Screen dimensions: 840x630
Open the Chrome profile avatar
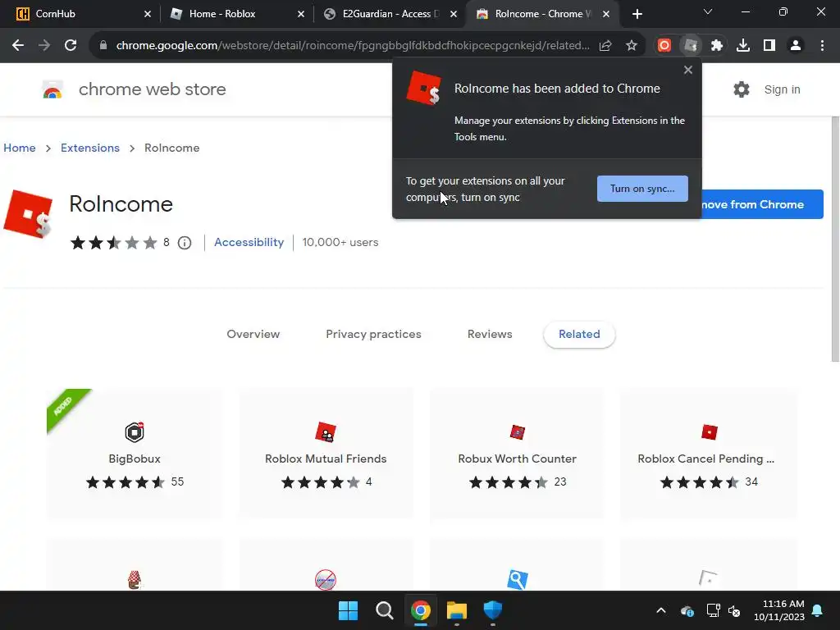point(796,46)
